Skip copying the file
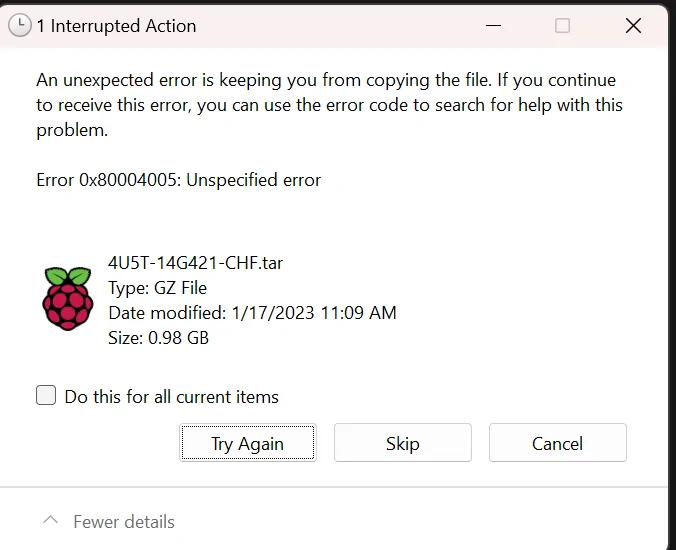 (402, 443)
